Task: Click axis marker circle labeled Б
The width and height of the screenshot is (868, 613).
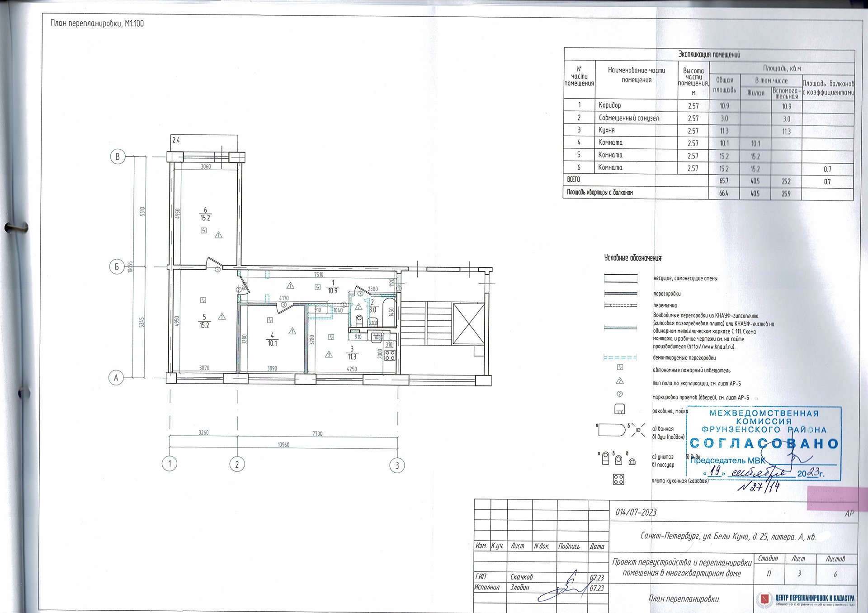Action: (x=117, y=266)
